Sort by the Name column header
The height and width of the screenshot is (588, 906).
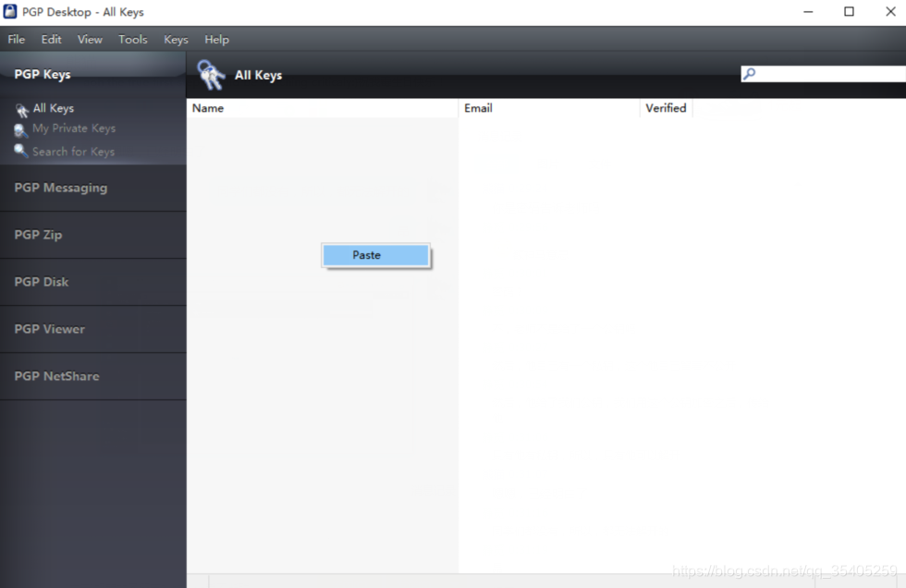point(323,108)
